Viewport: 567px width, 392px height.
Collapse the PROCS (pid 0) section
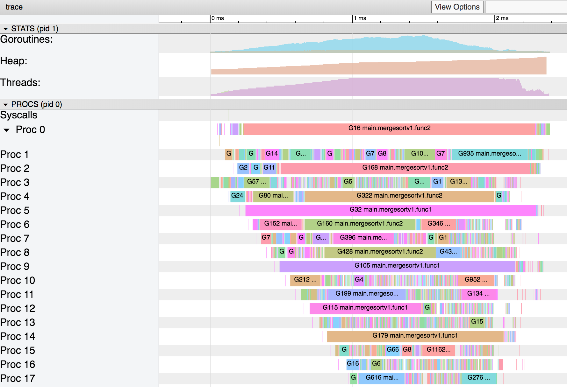coord(5,104)
